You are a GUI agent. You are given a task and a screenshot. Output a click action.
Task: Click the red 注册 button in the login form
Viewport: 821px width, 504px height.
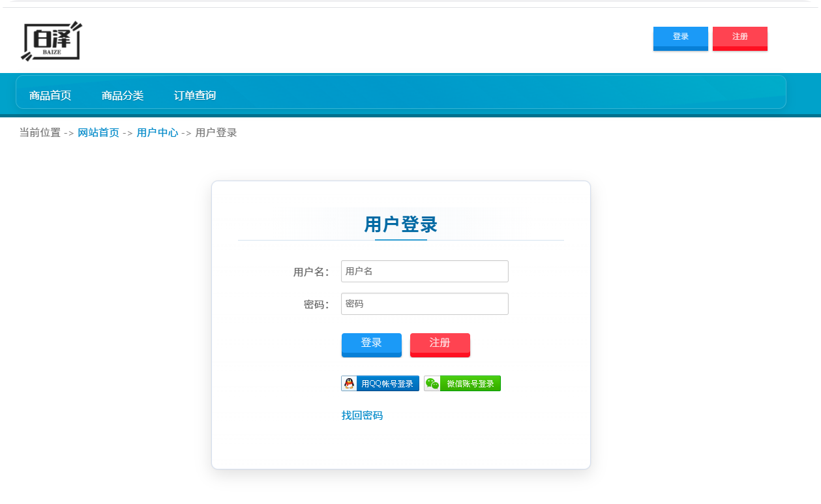pos(440,345)
